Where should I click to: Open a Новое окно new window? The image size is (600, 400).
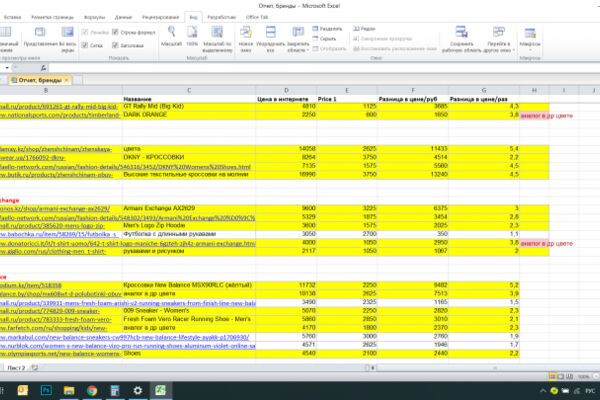[246, 39]
